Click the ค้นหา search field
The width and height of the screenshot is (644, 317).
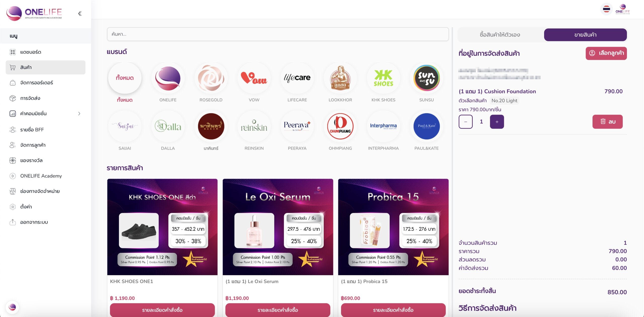click(x=278, y=34)
